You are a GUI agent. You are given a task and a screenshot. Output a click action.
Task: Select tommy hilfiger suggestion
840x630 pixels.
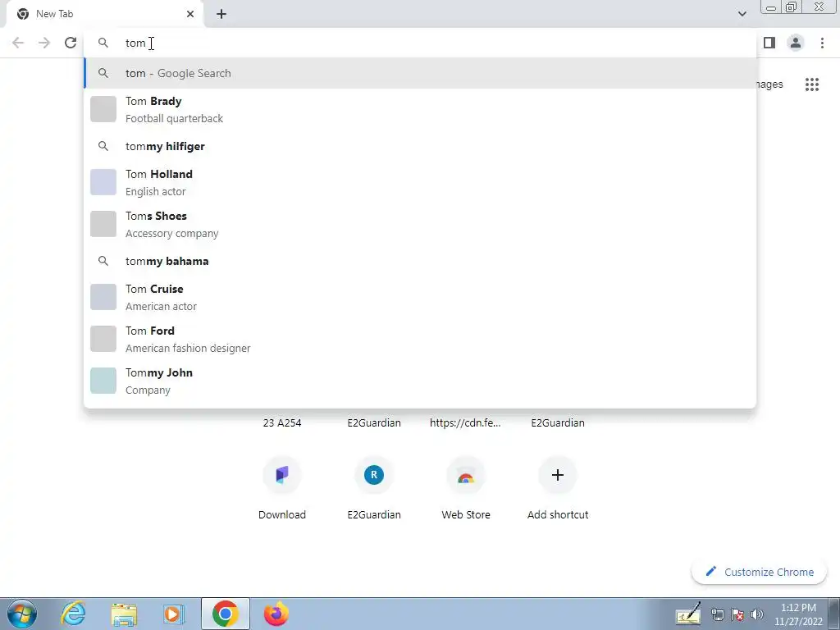tap(420, 146)
